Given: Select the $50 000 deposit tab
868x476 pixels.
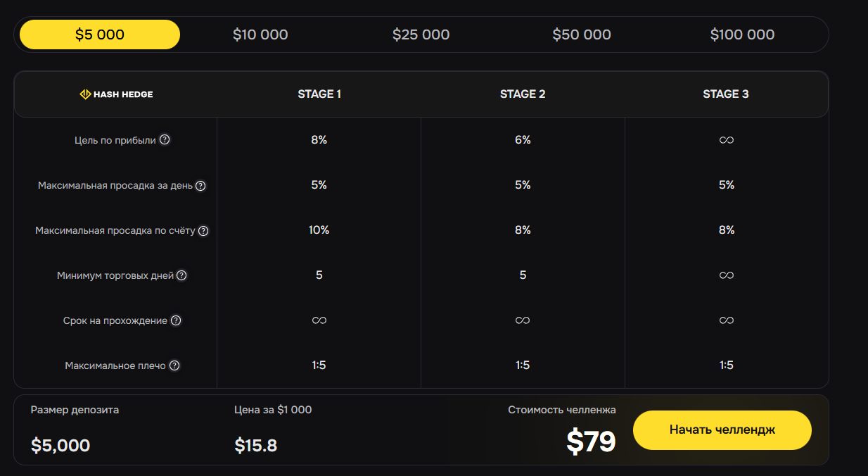Looking at the screenshot, I should click(582, 35).
